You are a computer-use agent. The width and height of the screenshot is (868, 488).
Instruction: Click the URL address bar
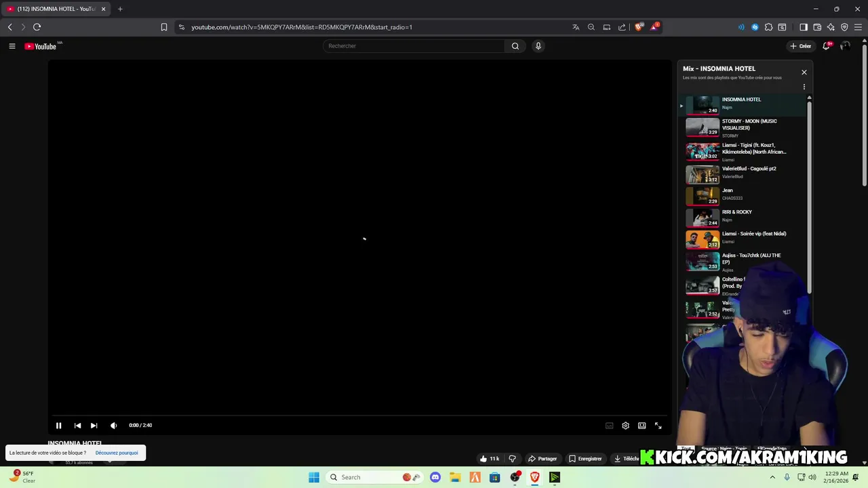pos(373,27)
